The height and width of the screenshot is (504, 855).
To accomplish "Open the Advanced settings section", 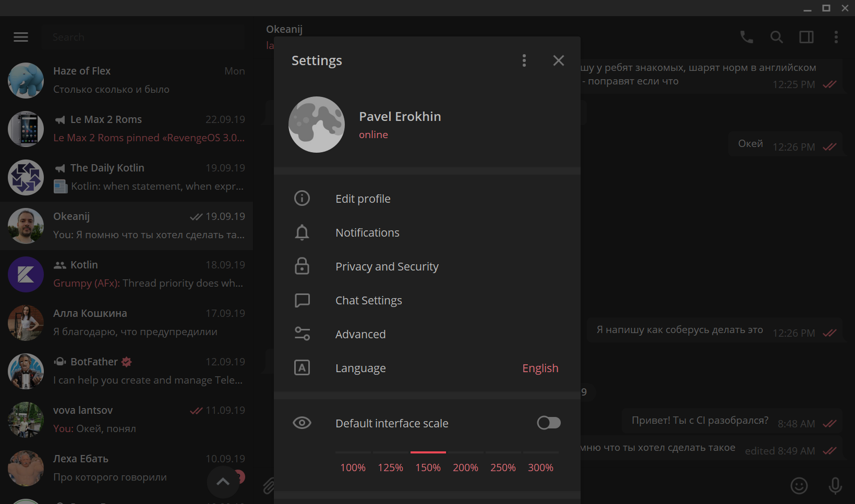I will pos(360,335).
